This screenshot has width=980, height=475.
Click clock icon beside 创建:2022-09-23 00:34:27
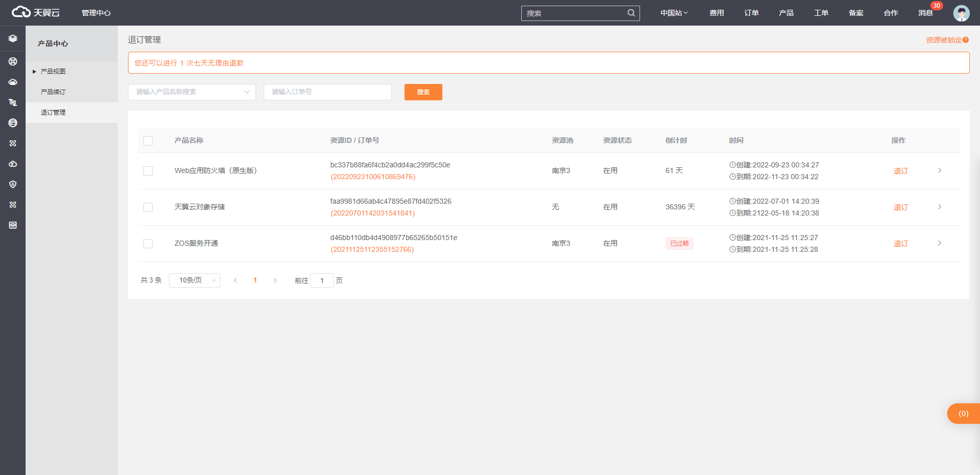click(x=733, y=165)
